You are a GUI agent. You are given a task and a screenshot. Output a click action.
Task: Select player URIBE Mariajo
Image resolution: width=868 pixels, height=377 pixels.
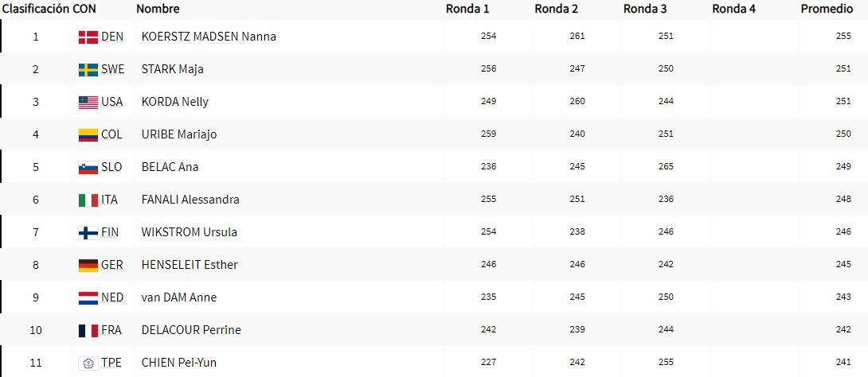pyautogui.click(x=178, y=134)
